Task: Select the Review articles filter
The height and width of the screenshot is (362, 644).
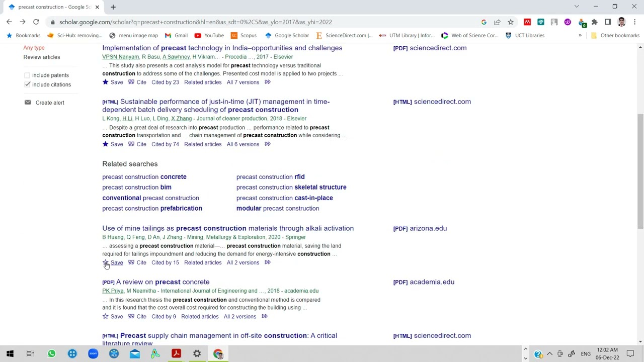Action: click(41, 57)
